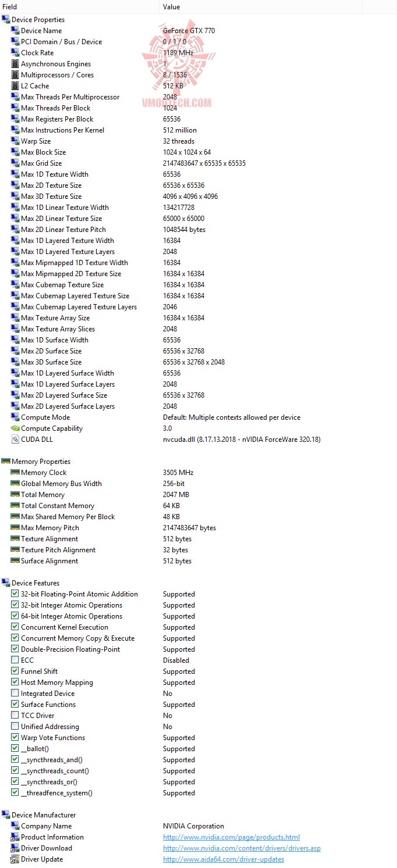Select the Surface Functions row label
Viewport: 397px width, 868px height.
coord(48,705)
